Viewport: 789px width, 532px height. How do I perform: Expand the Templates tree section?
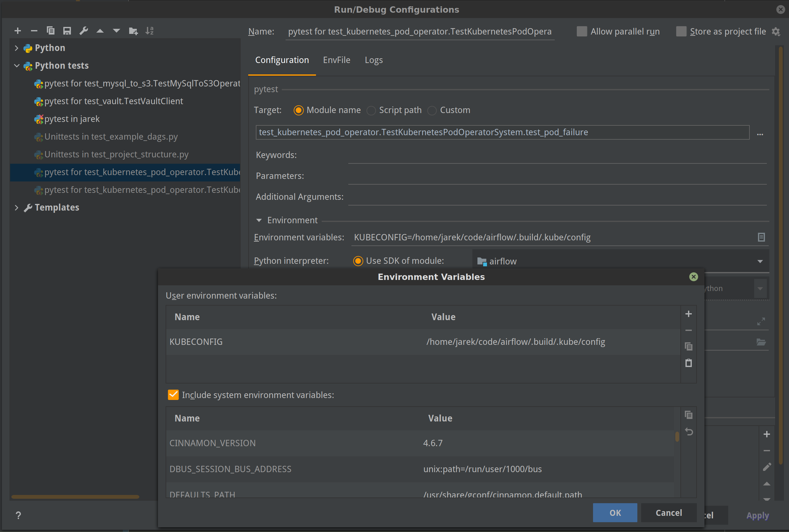tap(16, 207)
